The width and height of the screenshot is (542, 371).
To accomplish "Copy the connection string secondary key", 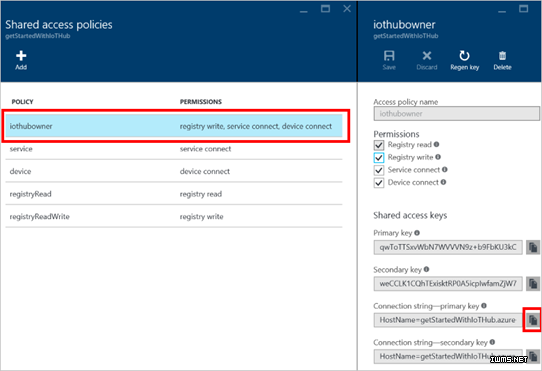I will pyautogui.click(x=533, y=356).
